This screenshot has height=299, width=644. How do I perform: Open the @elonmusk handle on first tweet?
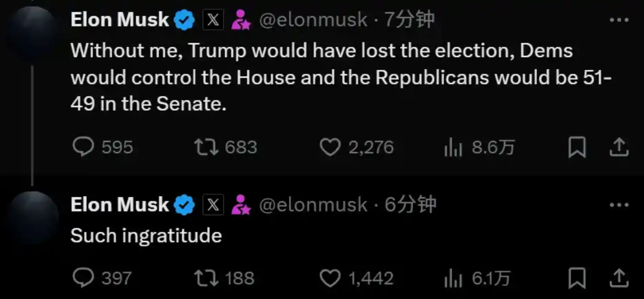tap(313, 20)
